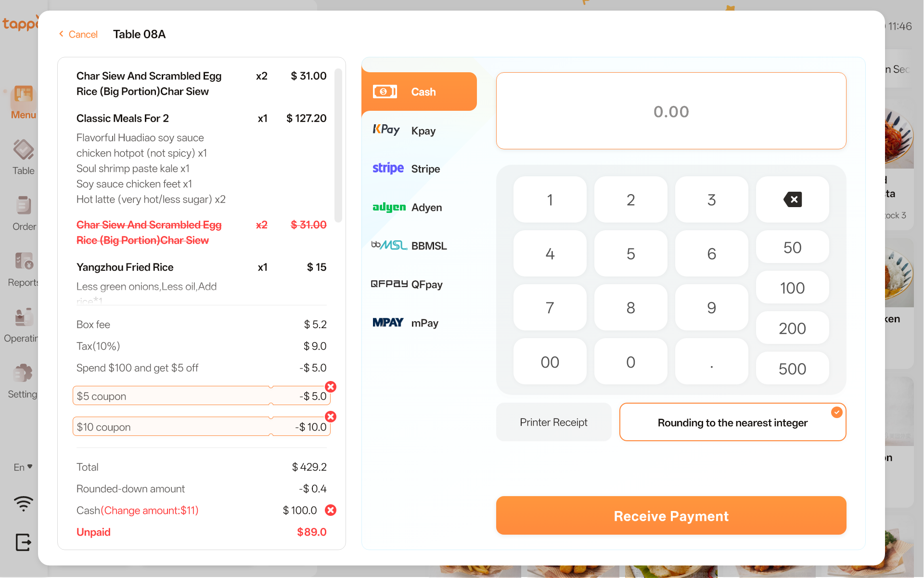Image resolution: width=924 pixels, height=578 pixels.
Task: Choose mPay payment method
Action: pyautogui.click(x=419, y=323)
